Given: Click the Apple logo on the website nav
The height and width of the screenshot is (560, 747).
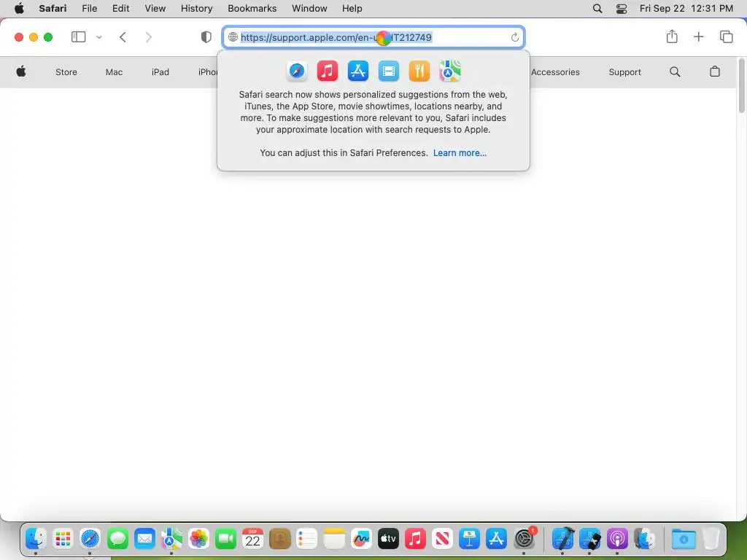Looking at the screenshot, I should 21,71.
